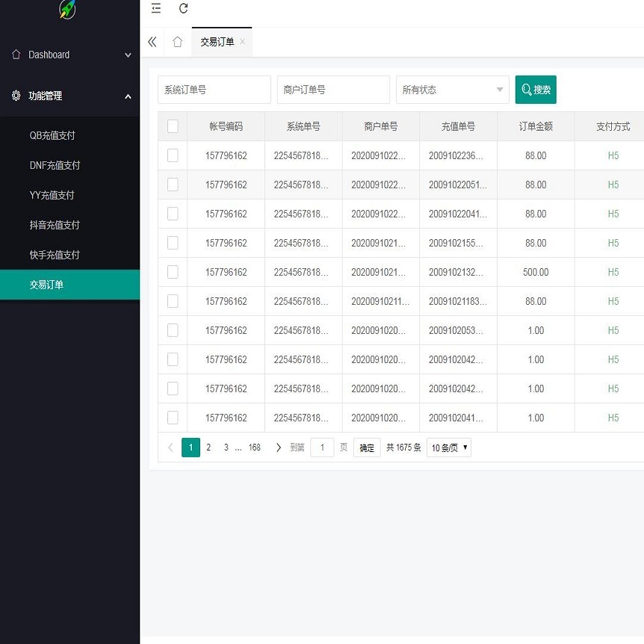This screenshot has height=644, width=644.
Task: Click the 系统订单号 input field
Action: [214, 90]
